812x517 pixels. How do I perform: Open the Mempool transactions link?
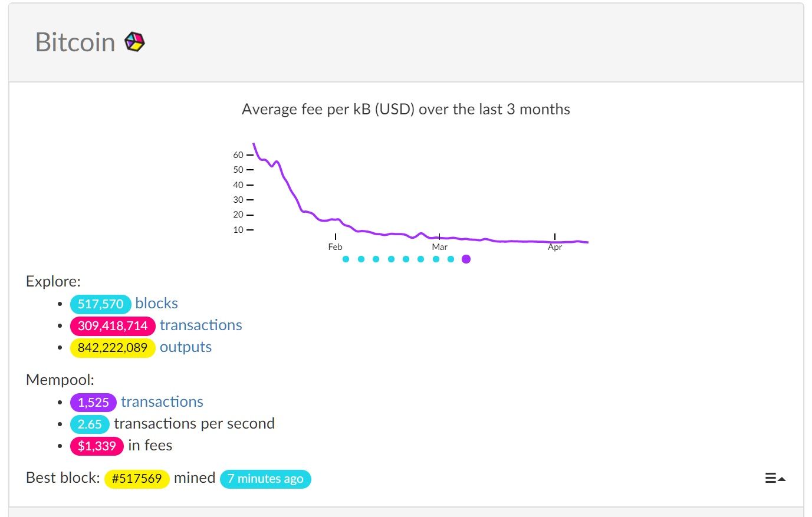[162, 402]
